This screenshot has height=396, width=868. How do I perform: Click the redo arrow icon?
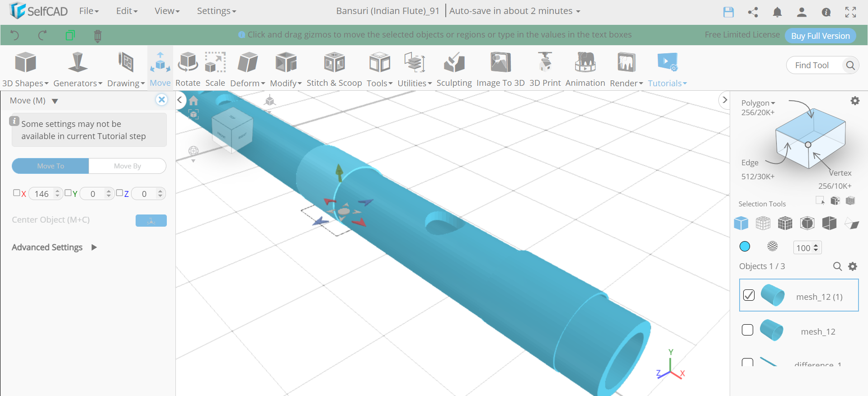pos(42,35)
